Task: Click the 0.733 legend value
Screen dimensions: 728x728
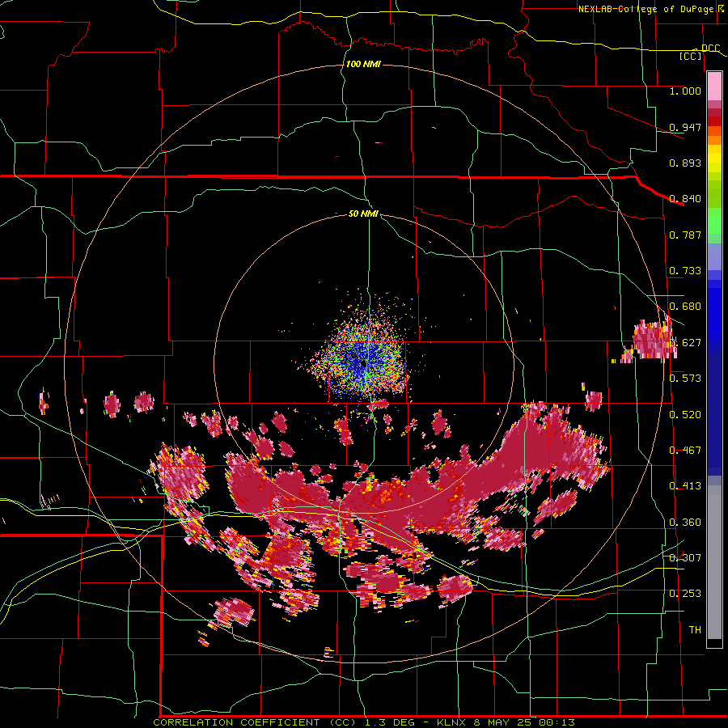Action: tap(685, 271)
